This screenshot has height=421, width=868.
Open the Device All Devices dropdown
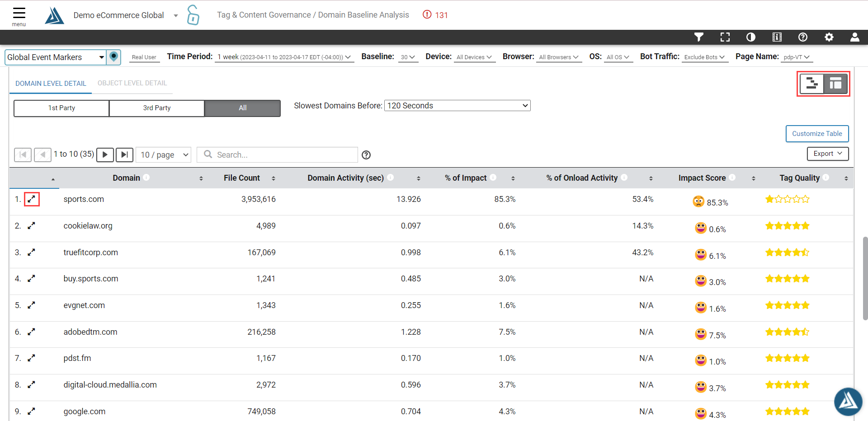point(474,57)
